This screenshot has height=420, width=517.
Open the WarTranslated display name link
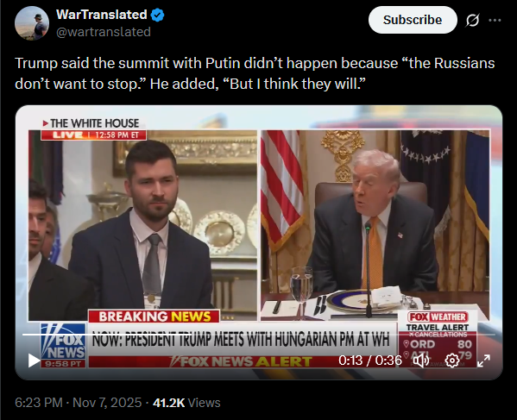click(102, 15)
